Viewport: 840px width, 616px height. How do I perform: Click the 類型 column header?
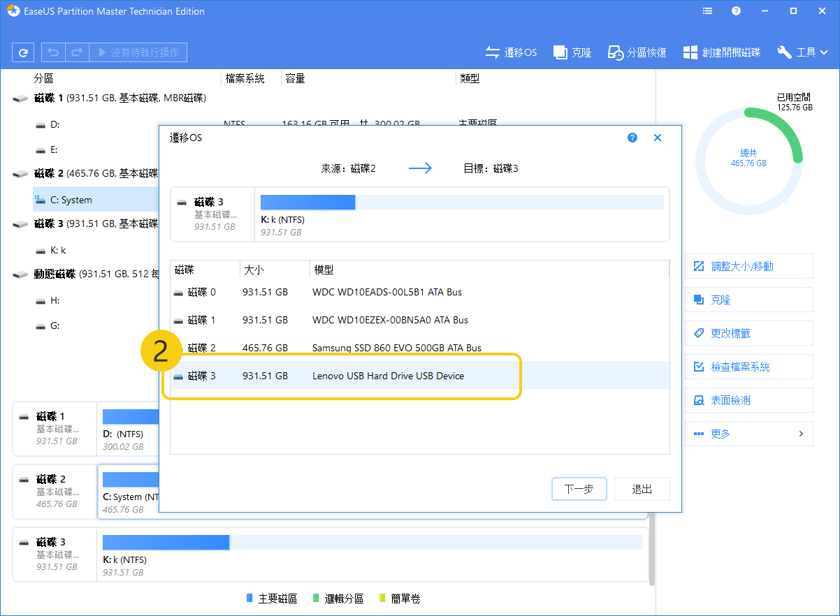[470, 79]
